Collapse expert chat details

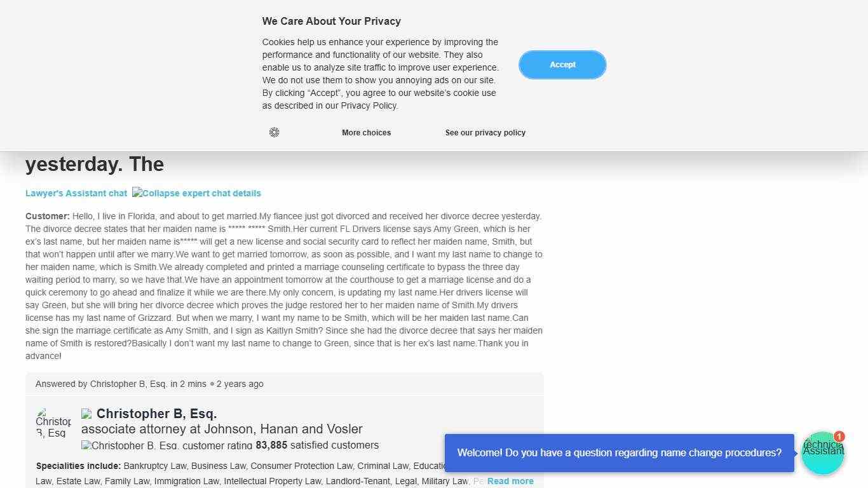196,193
